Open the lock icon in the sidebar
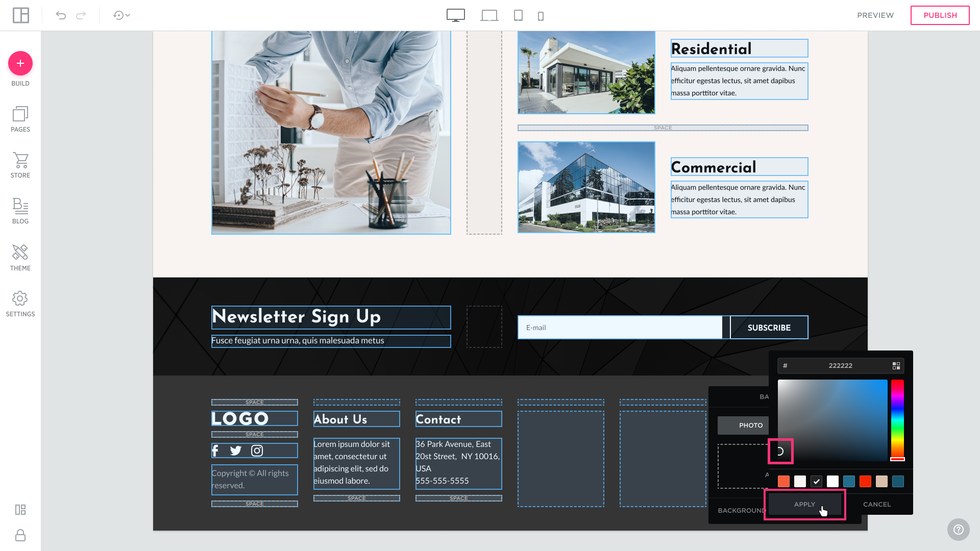The height and width of the screenshot is (551, 980). [x=20, y=535]
